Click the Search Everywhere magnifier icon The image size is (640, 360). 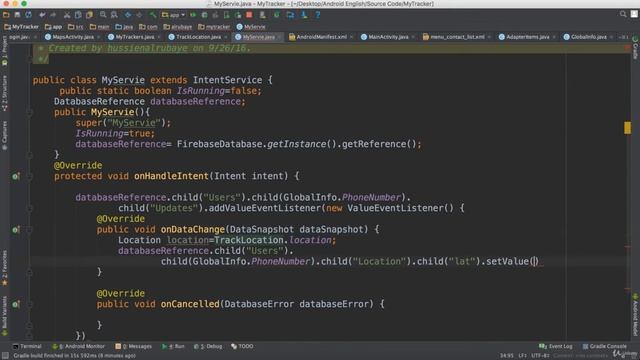[x=623, y=14]
